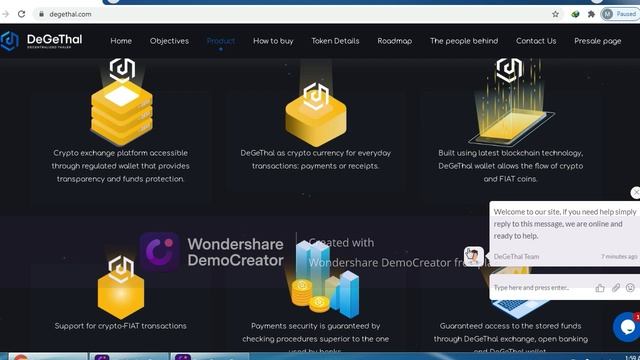Image resolution: width=640 pixels, height=360 pixels.
Task: Open the blue chat bubble launcher
Action: pyautogui.click(x=627, y=327)
